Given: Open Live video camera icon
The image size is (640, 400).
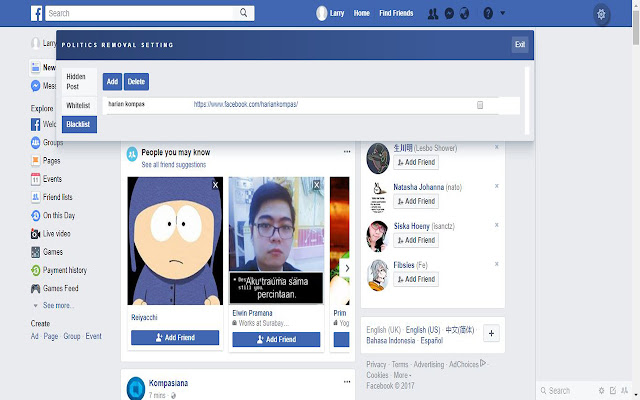Looking at the screenshot, I should click(x=36, y=233).
